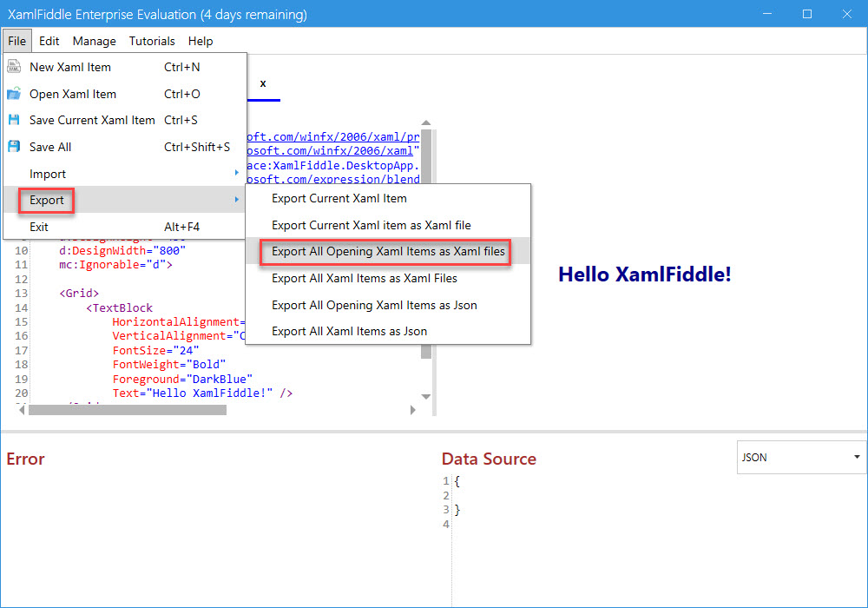Open the File menu
868x608 pixels.
(x=16, y=41)
